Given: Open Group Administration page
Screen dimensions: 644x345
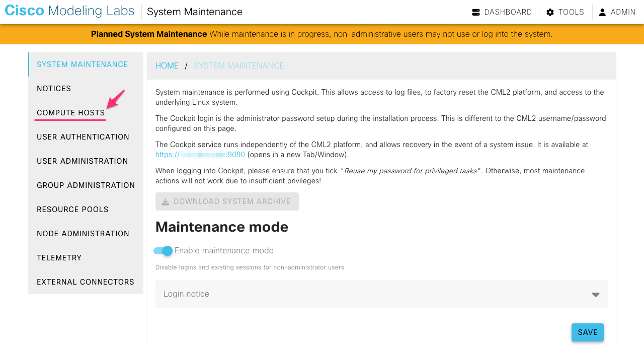Looking at the screenshot, I should coord(86,185).
